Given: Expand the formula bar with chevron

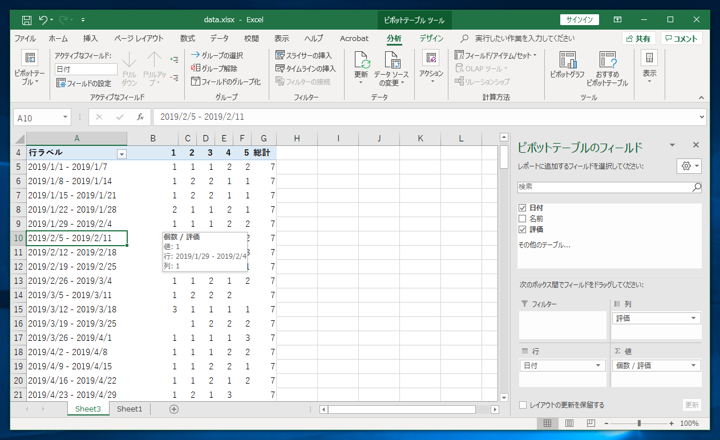Looking at the screenshot, I should 702,117.
